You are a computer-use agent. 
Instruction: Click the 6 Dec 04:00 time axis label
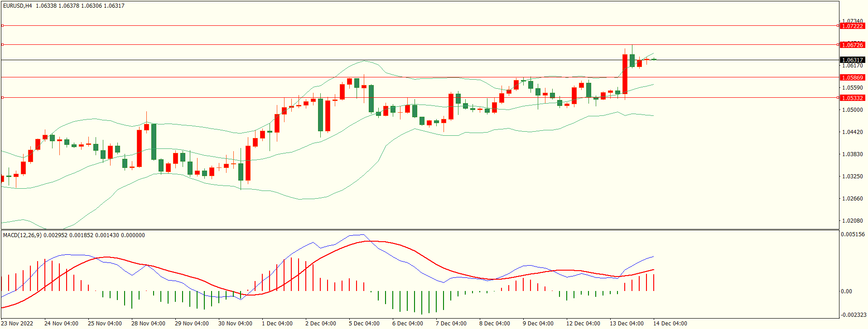tap(408, 324)
